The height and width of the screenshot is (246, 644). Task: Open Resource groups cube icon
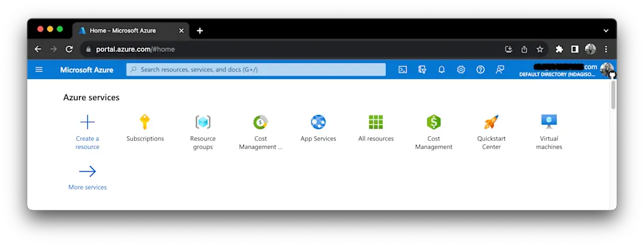tap(203, 122)
